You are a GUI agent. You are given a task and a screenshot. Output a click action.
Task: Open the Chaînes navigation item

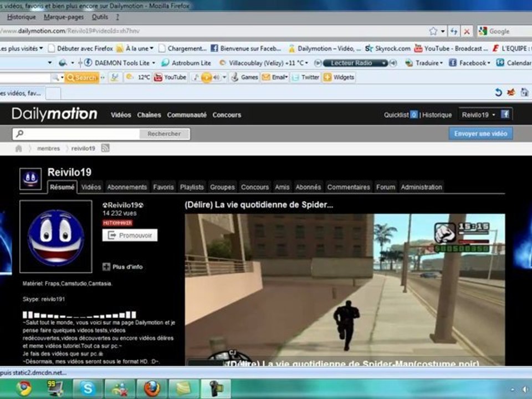(x=149, y=115)
